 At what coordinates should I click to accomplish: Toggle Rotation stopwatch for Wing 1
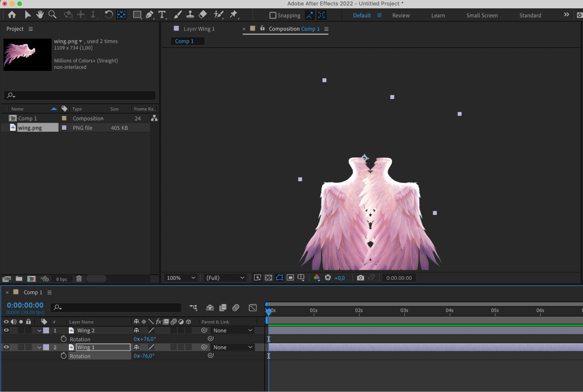coord(63,356)
